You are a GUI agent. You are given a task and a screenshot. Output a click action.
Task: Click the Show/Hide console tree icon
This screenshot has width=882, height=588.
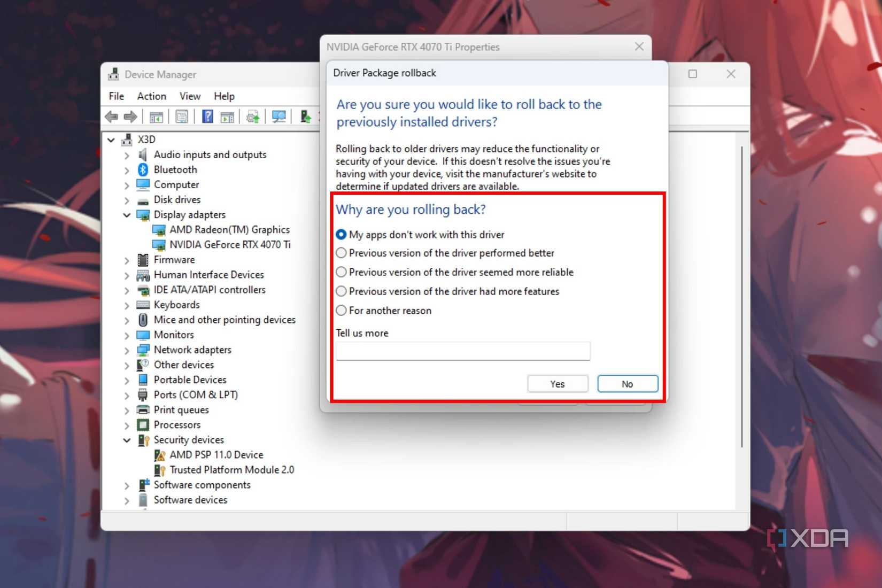coord(156,117)
